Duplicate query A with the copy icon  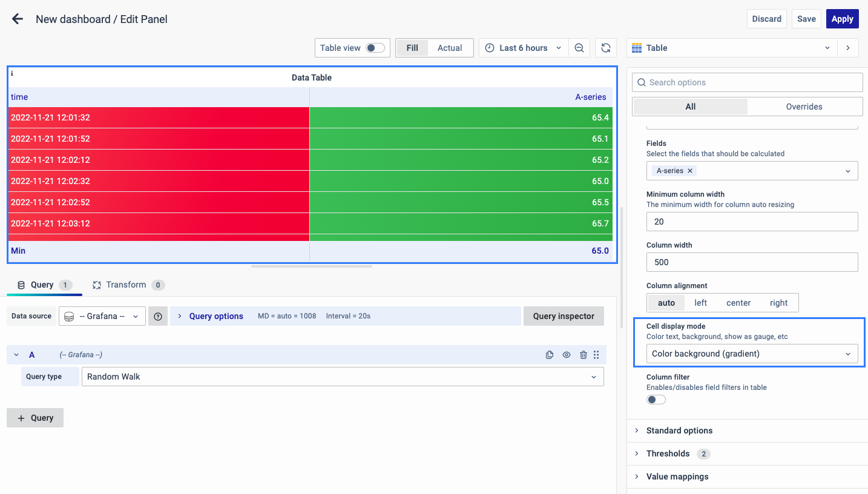(550, 355)
